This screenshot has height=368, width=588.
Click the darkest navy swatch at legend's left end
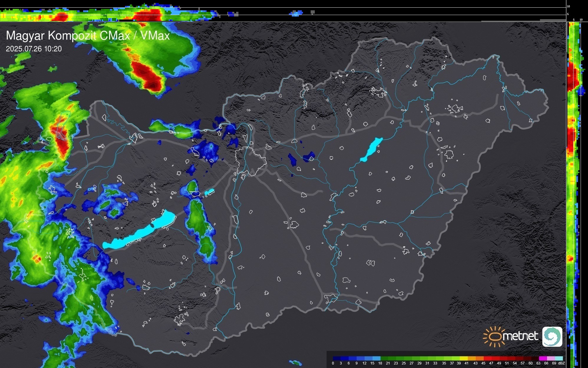(337, 358)
